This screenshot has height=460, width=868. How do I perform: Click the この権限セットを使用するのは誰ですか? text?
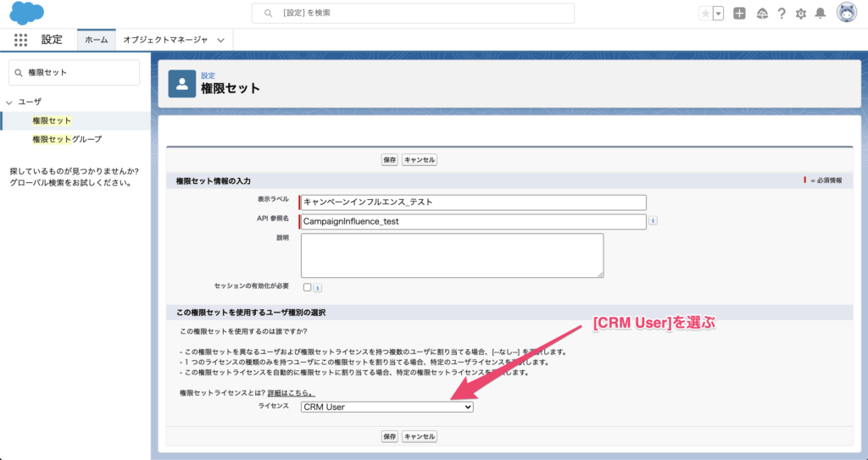[243, 331]
